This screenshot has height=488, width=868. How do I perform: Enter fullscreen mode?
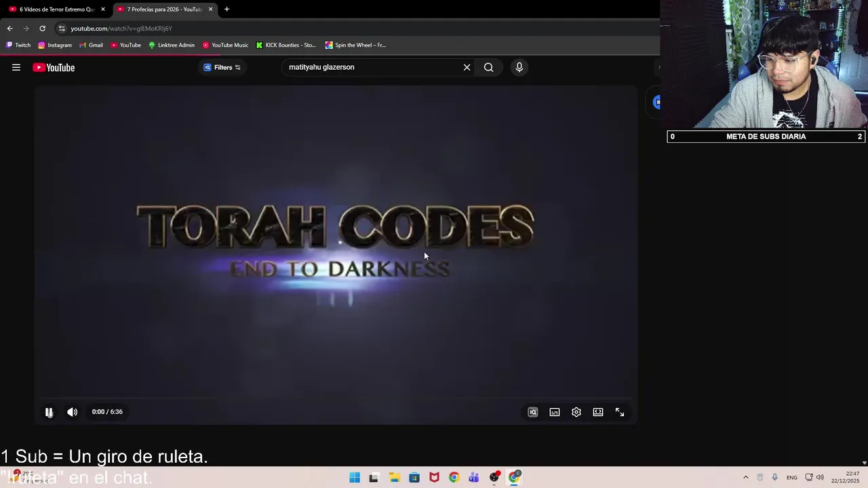pos(620,412)
